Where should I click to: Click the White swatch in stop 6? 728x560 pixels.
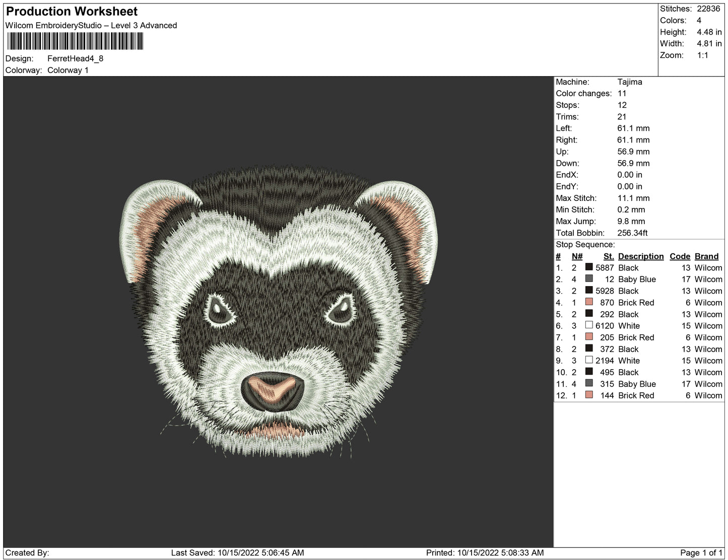[x=588, y=325]
